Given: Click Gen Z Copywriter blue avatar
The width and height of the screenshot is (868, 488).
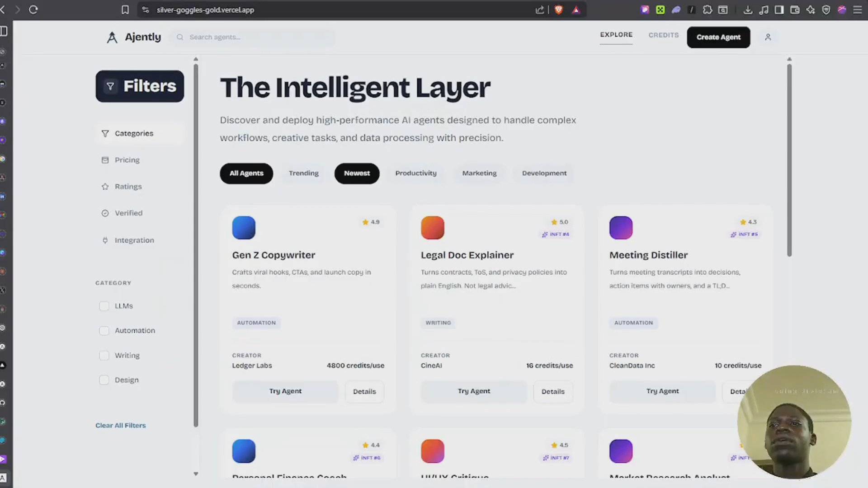Looking at the screenshot, I should coord(244,228).
